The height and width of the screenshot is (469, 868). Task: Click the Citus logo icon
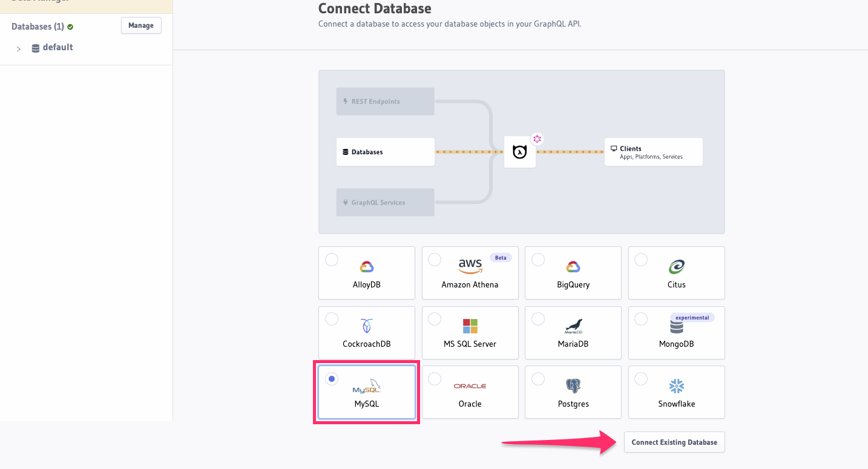coord(676,267)
